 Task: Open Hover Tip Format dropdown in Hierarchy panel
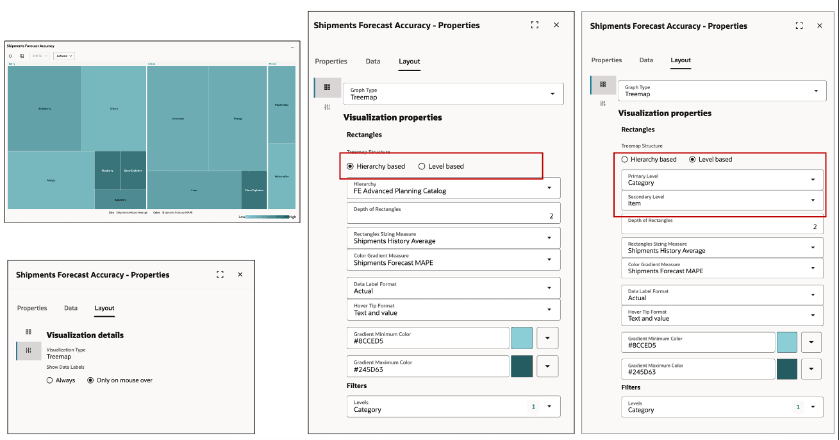coord(454,309)
